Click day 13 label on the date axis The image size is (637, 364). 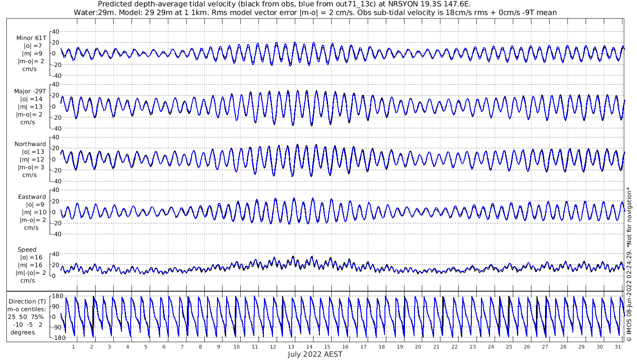(x=291, y=347)
